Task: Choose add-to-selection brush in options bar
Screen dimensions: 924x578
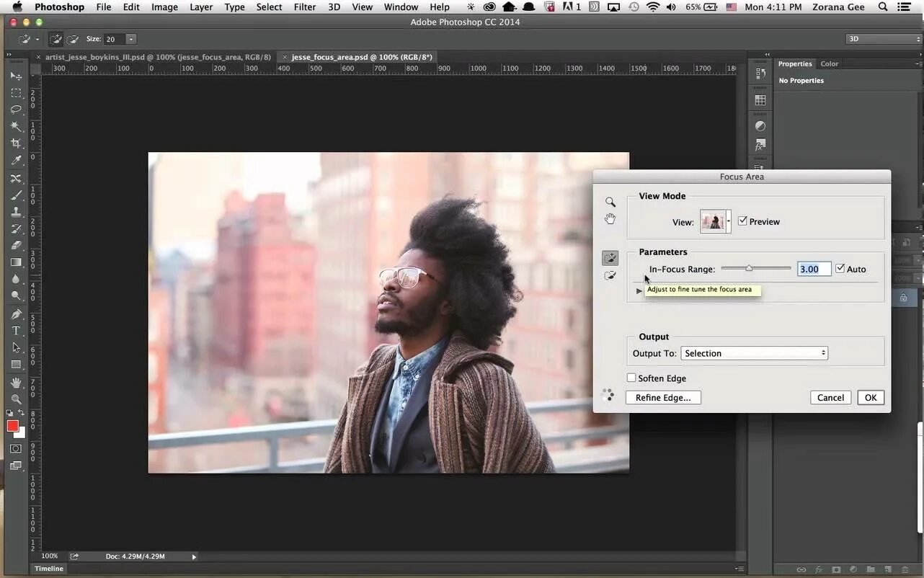Action: 56,39
